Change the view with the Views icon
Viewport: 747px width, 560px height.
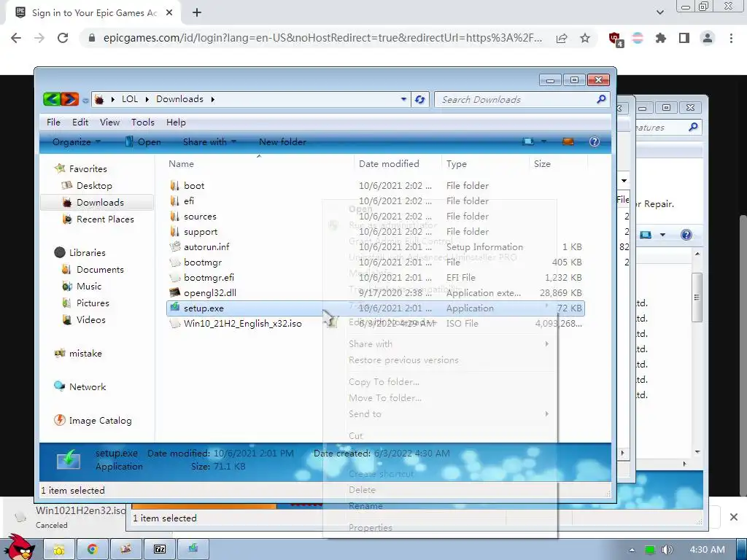click(528, 141)
